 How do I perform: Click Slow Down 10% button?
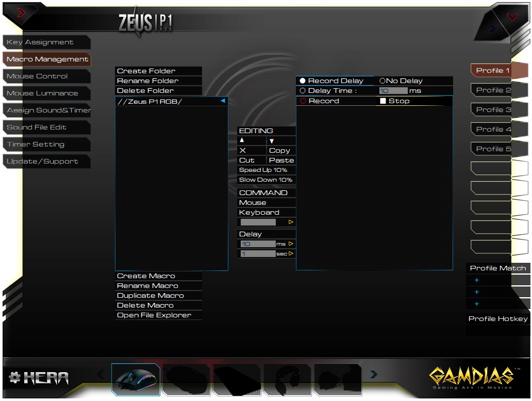(267, 180)
